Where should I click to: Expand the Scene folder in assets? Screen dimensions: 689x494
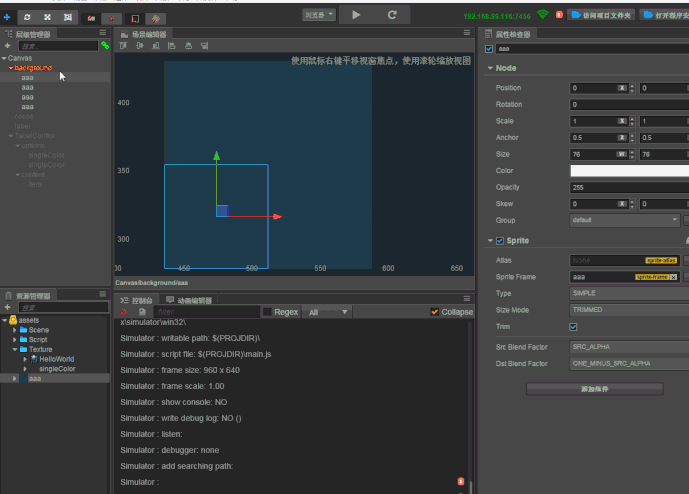15,330
